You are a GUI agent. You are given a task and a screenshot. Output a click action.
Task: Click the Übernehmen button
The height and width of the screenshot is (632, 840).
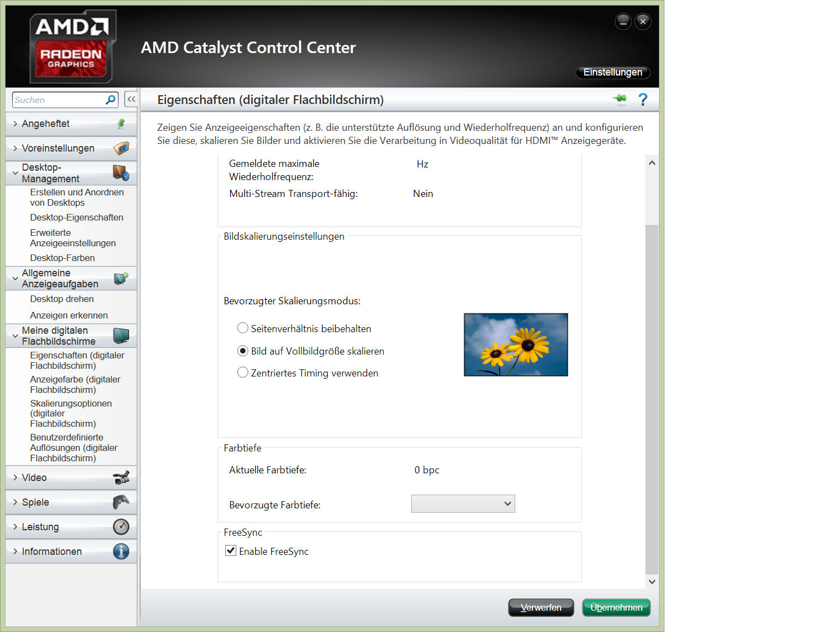tap(616, 607)
